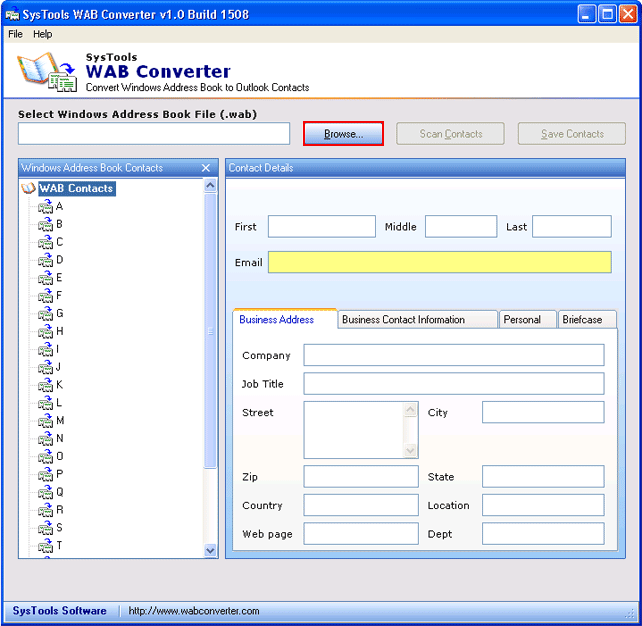Click the contact icon beside letter R
642x626 pixels.
pos(45,510)
